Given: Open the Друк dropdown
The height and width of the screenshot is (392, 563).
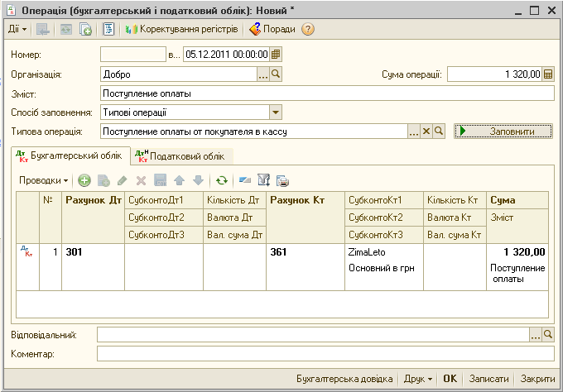Looking at the screenshot, I should [x=418, y=379].
